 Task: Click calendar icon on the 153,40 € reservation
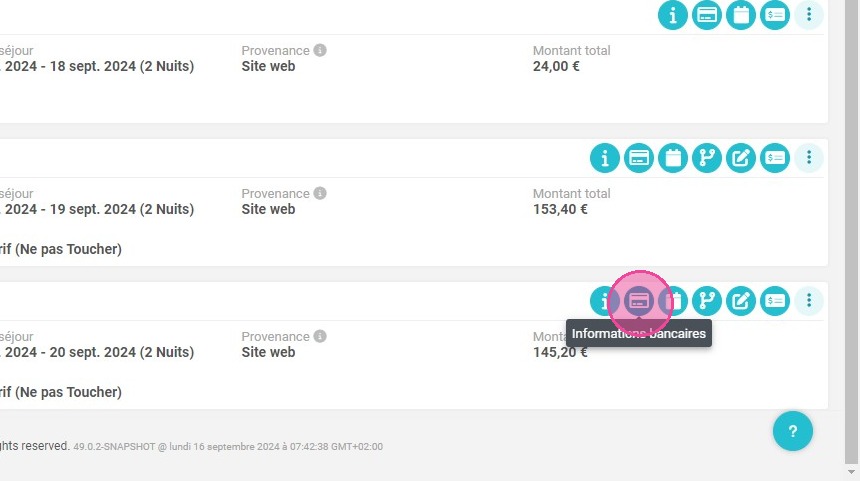673,158
